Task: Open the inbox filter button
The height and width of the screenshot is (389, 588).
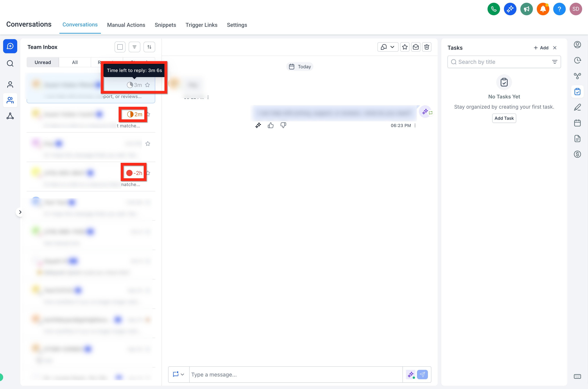Action: 134,47
